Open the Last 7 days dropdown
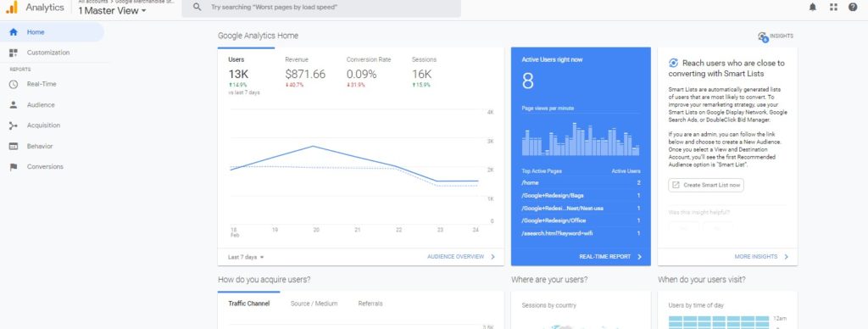The height and width of the screenshot is (329, 868). pyautogui.click(x=247, y=257)
